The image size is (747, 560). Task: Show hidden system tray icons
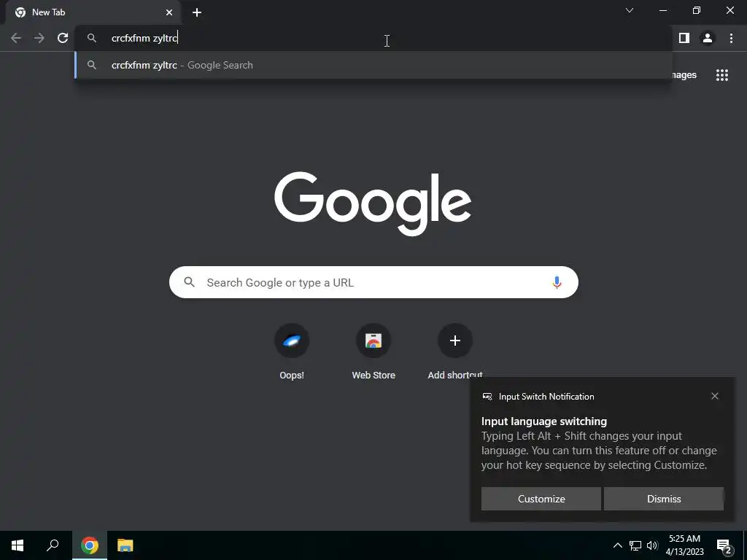tap(617, 545)
